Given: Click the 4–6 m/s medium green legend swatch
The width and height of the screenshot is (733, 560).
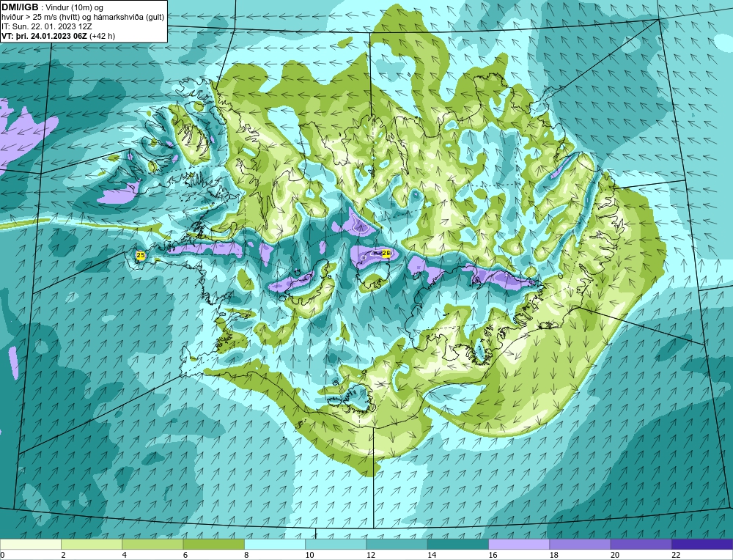Looking at the screenshot, I should tap(153, 545).
